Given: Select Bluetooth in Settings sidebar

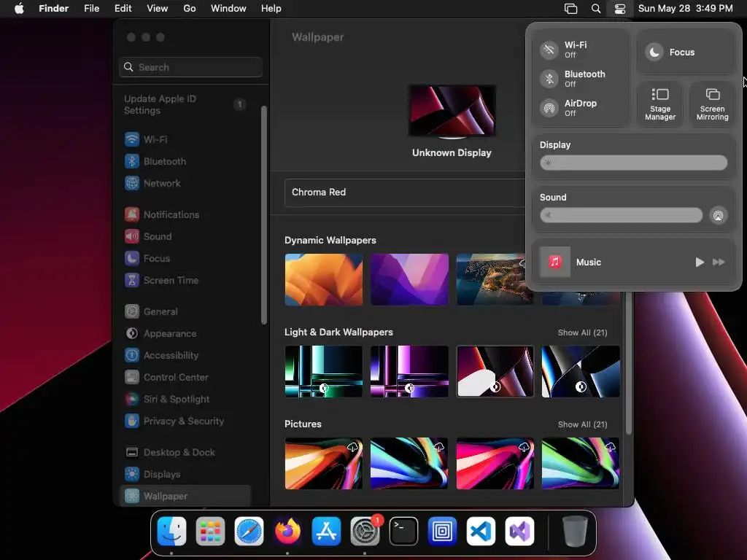Looking at the screenshot, I should pyautogui.click(x=185, y=161).
